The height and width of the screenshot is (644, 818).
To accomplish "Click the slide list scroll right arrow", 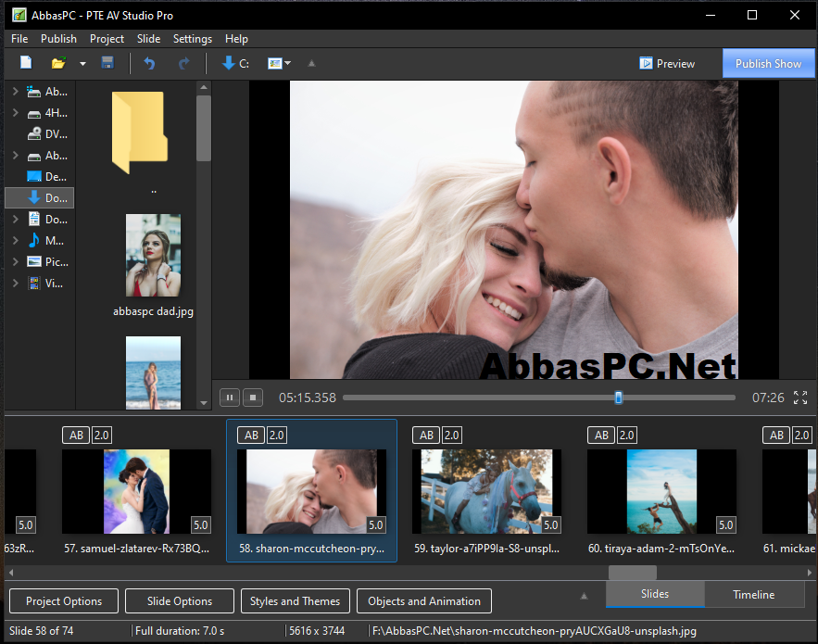I will (x=809, y=573).
